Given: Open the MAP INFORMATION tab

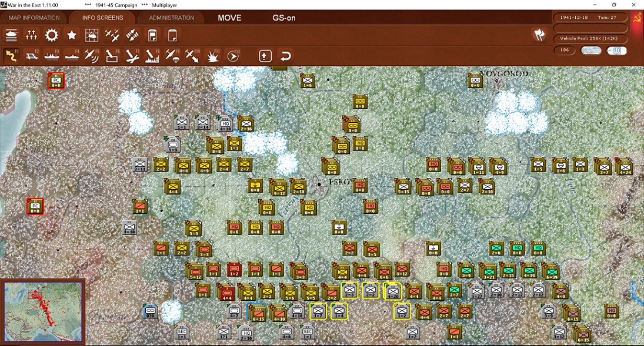Looking at the screenshot, I should click(x=34, y=18).
